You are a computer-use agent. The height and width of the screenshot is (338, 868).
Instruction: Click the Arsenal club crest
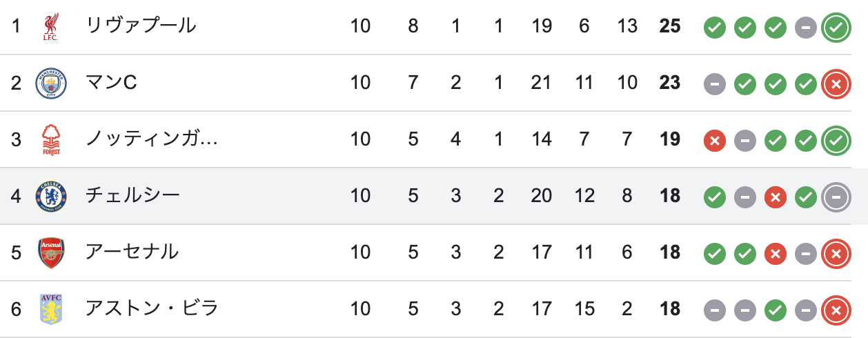point(51,253)
